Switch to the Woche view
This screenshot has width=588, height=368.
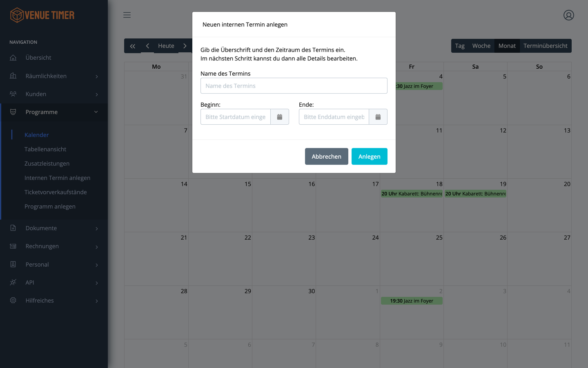pyautogui.click(x=481, y=46)
